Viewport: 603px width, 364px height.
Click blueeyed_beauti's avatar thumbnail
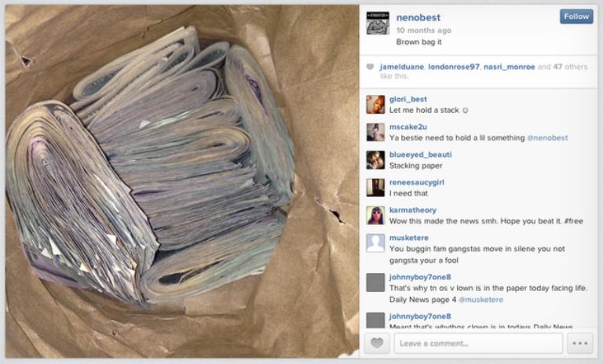[375, 160]
